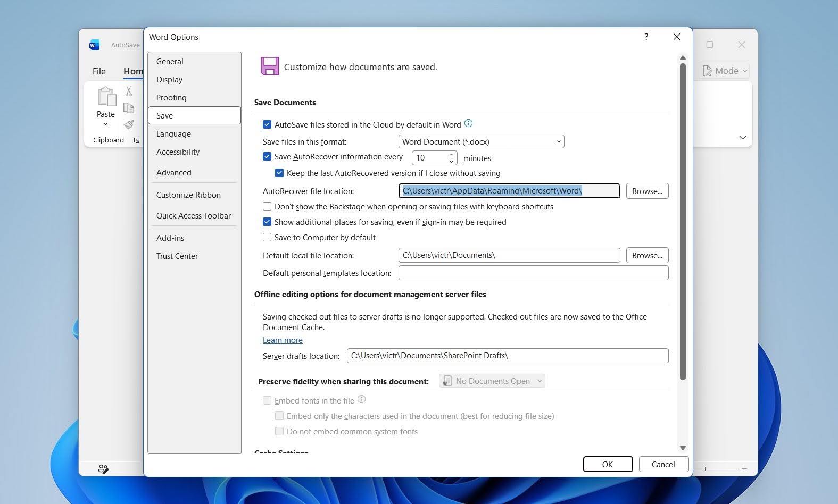The width and height of the screenshot is (838, 504).
Task: Click the help question mark in Word Options
Action: coord(646,37)
